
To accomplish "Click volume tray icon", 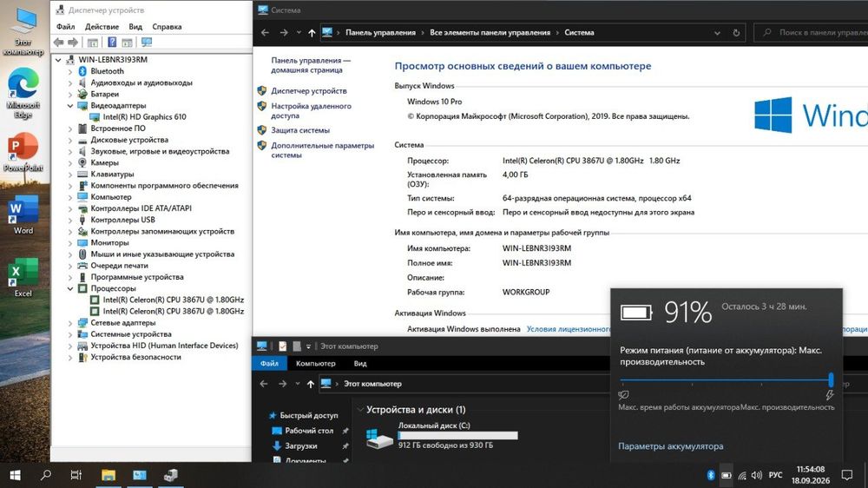I will (757, 475).
